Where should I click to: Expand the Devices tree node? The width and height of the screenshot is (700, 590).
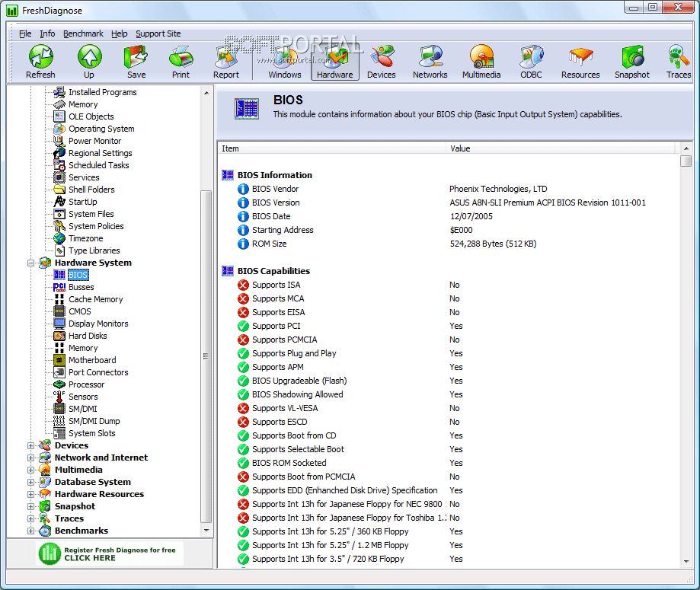click(x=30, y=445)
